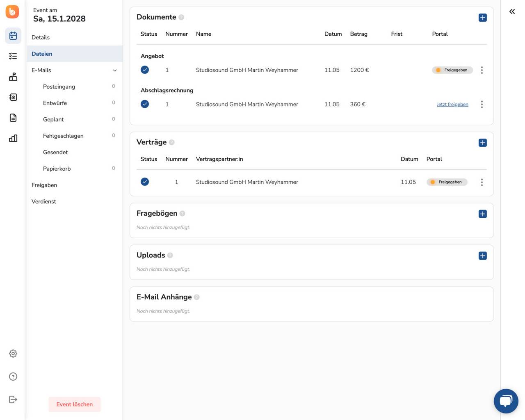Open the statistics bar chart icon
Image resolution: width=525 pixels, height=420 pixels.
[13, 138]
